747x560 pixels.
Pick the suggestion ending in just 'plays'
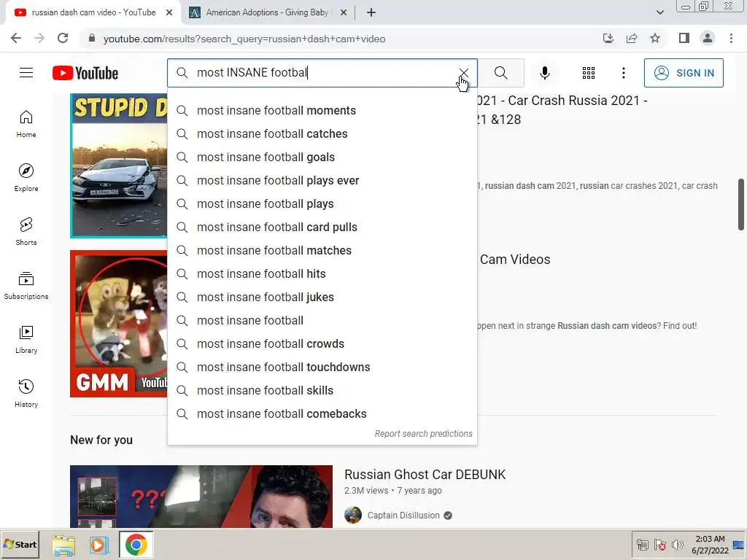(322, 204)
